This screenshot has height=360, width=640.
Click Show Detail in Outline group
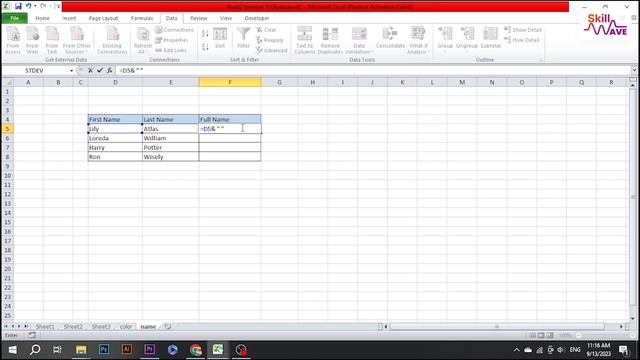523,30
